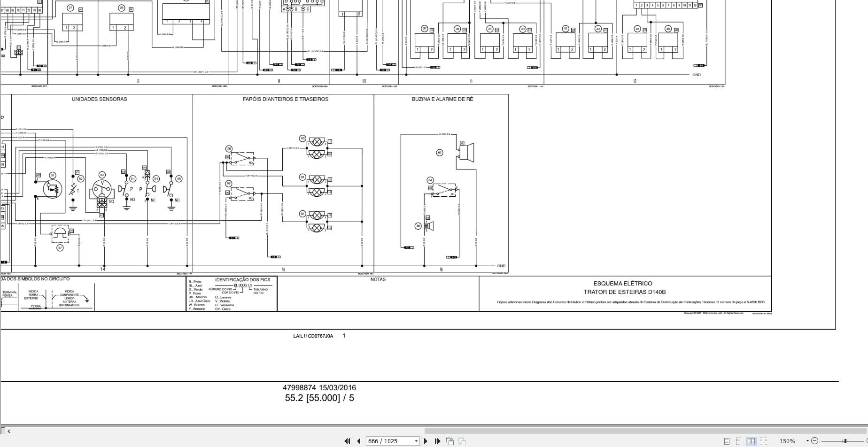This screenshot has height=447, width=868.
Task: Click the component 51 sensor symbol
Action: click(x=52, y=189)
